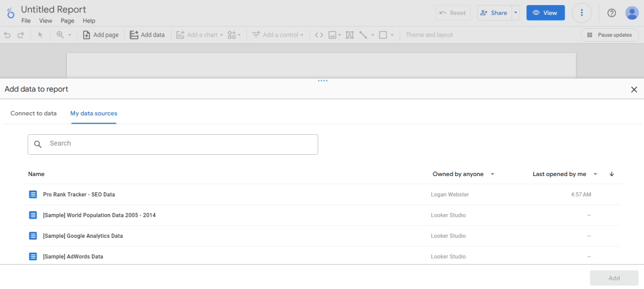The image size is (644, 289).
Task: Select the text box tool icon
Action: pyautogui.click(x=350, y=35)
